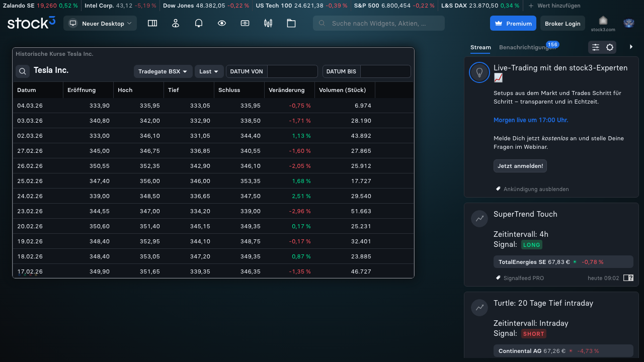Open the folder icon in toolbar

(291, 23)
